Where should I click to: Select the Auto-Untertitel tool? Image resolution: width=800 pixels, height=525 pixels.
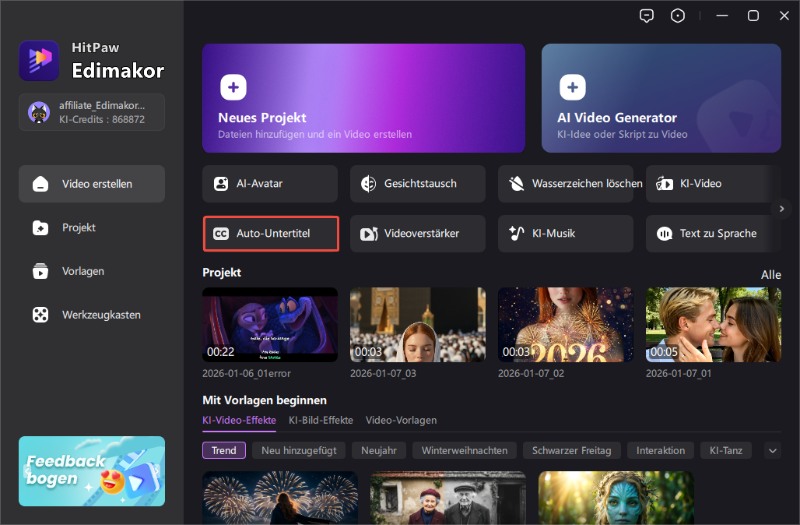pyautogui.click(x=270, y=234)
